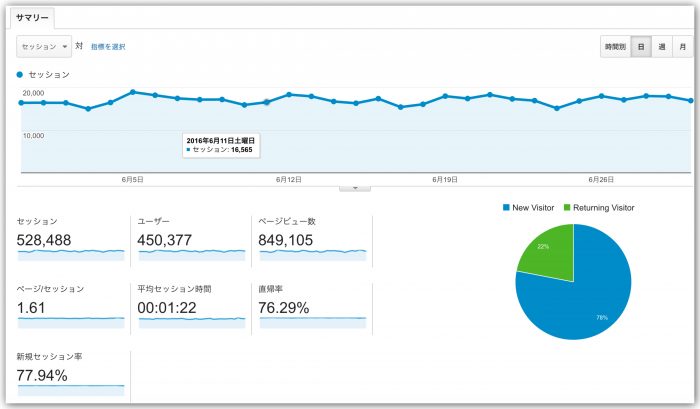Open the セッション metric dropdown

pyautogui.click(x=45, y=46)
